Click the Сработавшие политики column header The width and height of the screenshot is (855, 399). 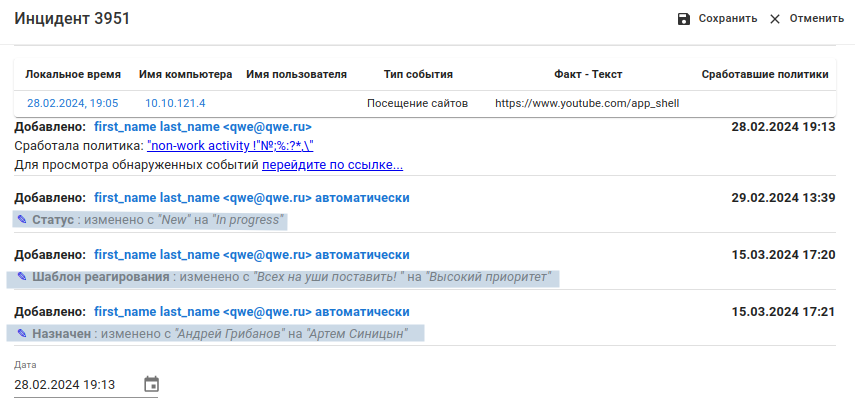tap(765, 75)
